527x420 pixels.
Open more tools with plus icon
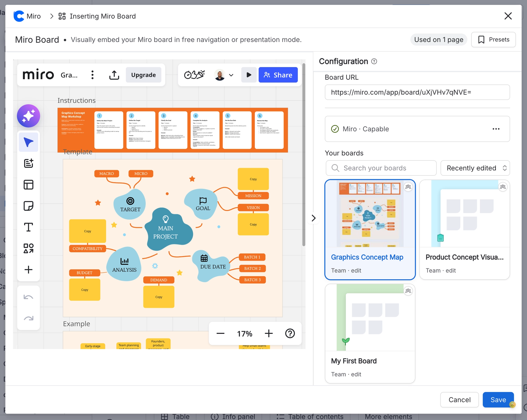pos(28,270)
